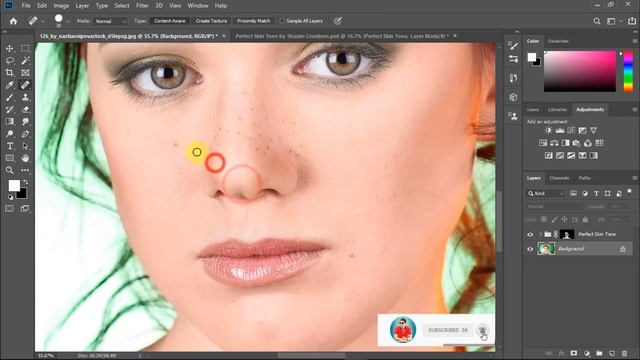Expand the Perfect Skin Tone group
Viewport: 640px width, 360px height.
tap(540, 234)
